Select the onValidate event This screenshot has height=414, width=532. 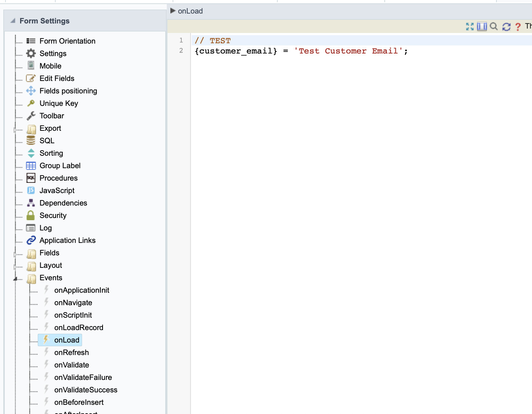[71, 365]
